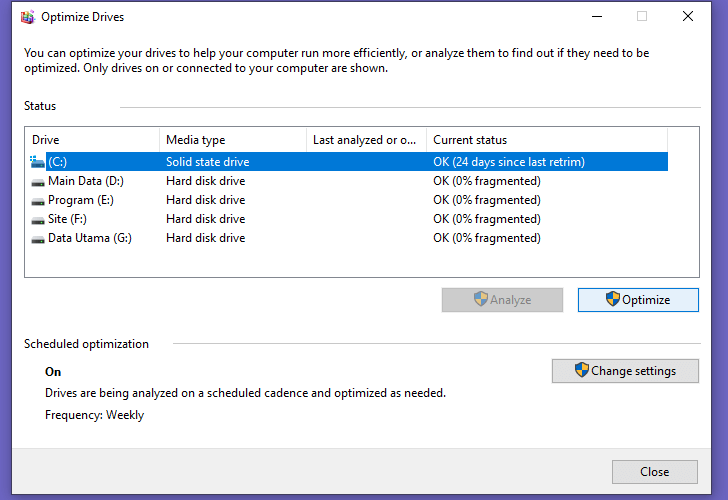Image resolution: width=728 pixels, height=500 pixels.
Task: Select the Program (E:) drive row
Action: pyautogui.click(x=348, y=200)
